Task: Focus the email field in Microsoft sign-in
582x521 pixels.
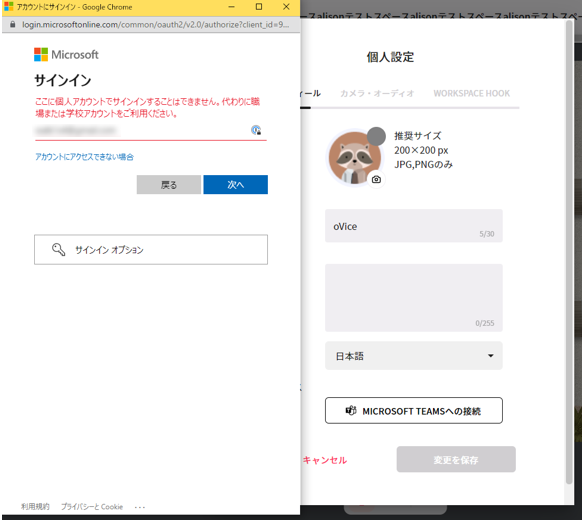Action: pyautogui.click(x=151, y=131)
